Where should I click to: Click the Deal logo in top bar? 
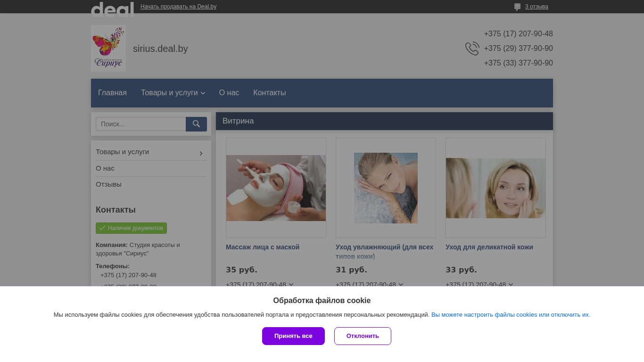[112, 8]
